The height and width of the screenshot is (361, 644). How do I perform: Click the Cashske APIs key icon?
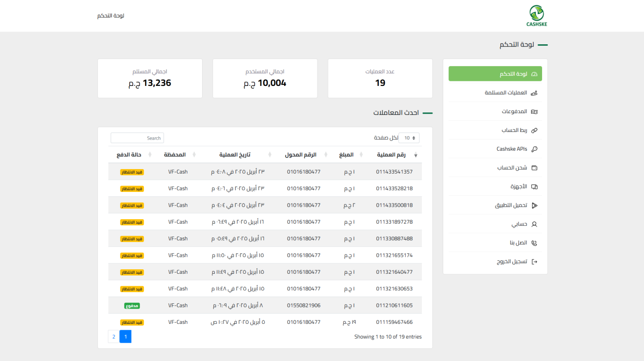click(x=534, y=149)
